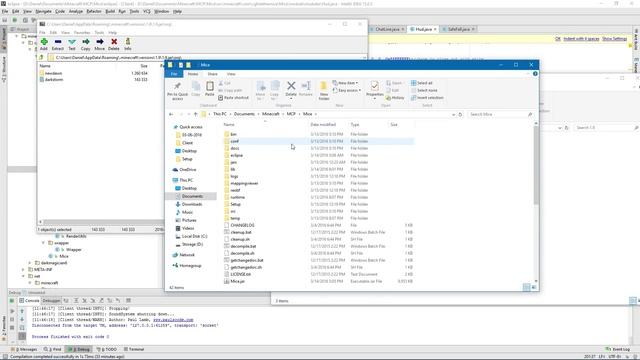This screenshot has height=360, width=640.
Task: Collapse the wrapper node in IntelliJ tree
Action: pyautogui.click(x=43, y=243)
